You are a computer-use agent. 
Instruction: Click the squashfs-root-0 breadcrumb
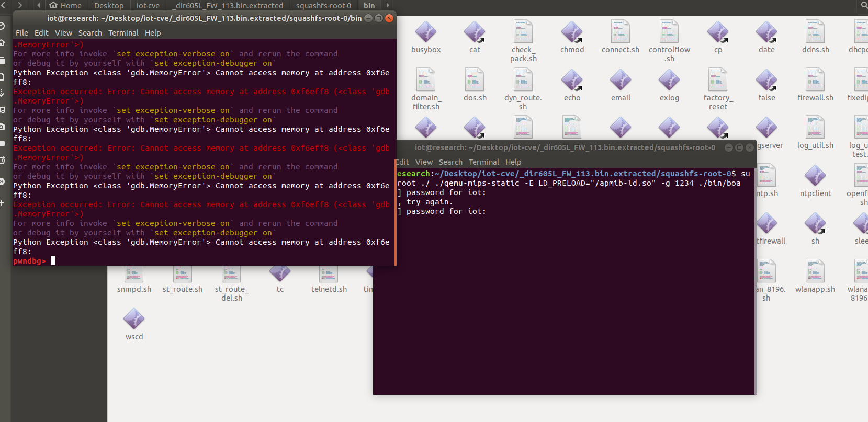point(323,5)
